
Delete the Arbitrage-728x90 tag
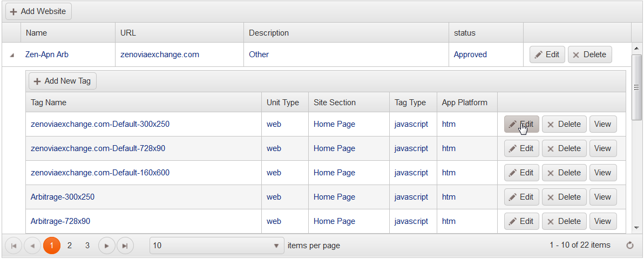(564, 221)
